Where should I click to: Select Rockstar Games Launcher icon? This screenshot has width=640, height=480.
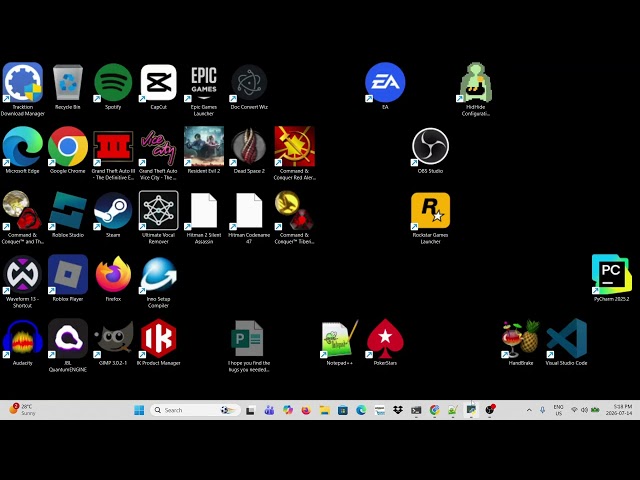pos(430,217)
